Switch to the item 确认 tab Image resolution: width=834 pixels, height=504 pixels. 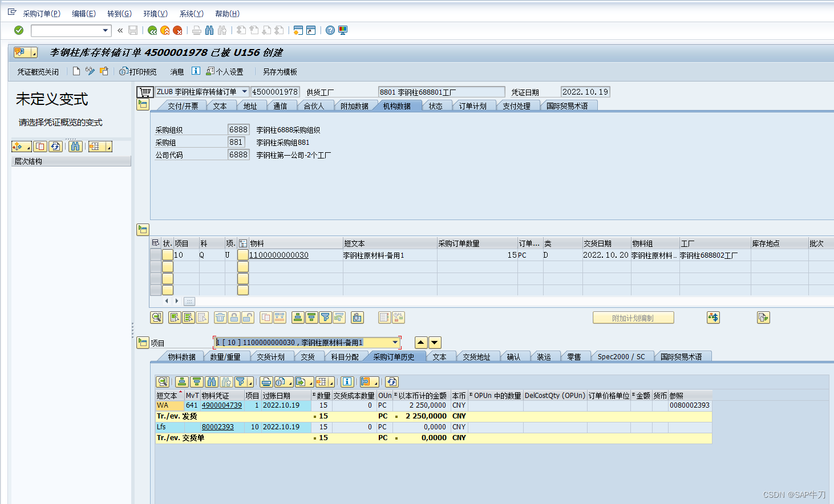(513, 357)
